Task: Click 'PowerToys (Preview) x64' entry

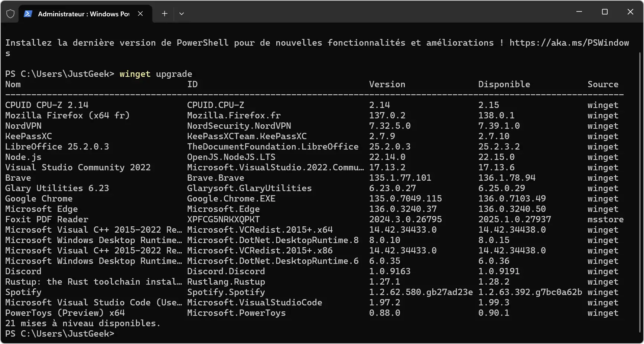Action: point(65,313)
